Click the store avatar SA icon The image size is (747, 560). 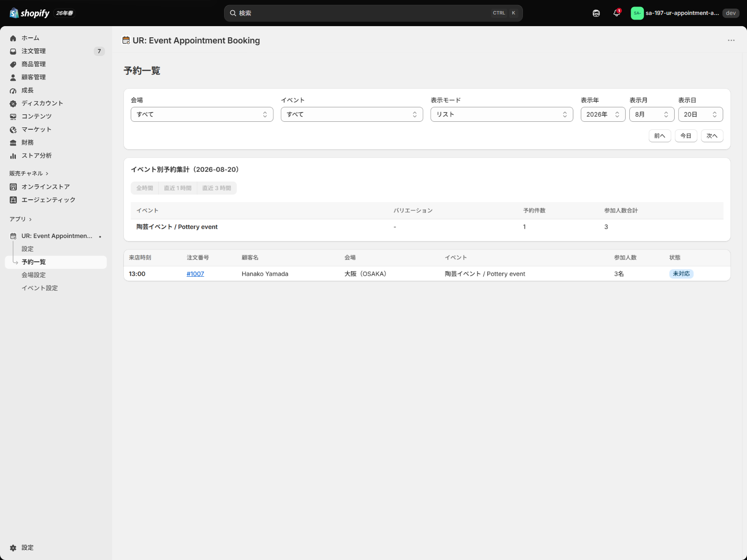[637, 13]
